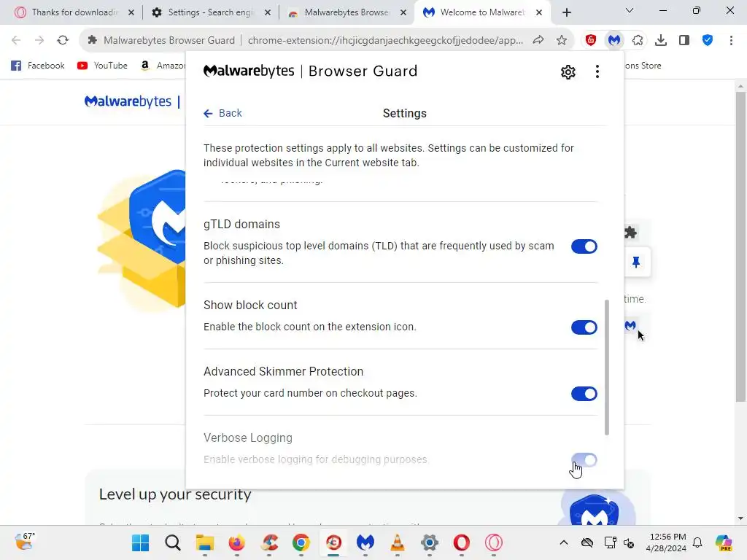The height and width of the screenshot is (560, 747).
Task: Close the Welcome to Malwarebytes tab
Action: click(x=539, y=12)
